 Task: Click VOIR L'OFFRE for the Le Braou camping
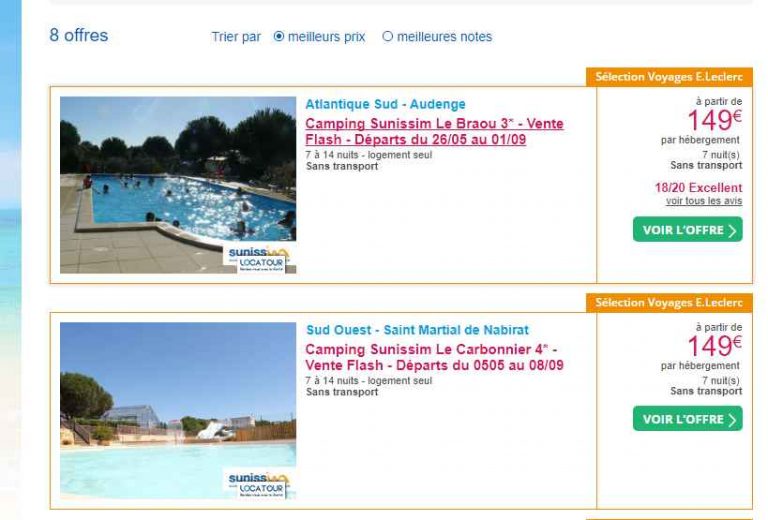coord(688,230)
